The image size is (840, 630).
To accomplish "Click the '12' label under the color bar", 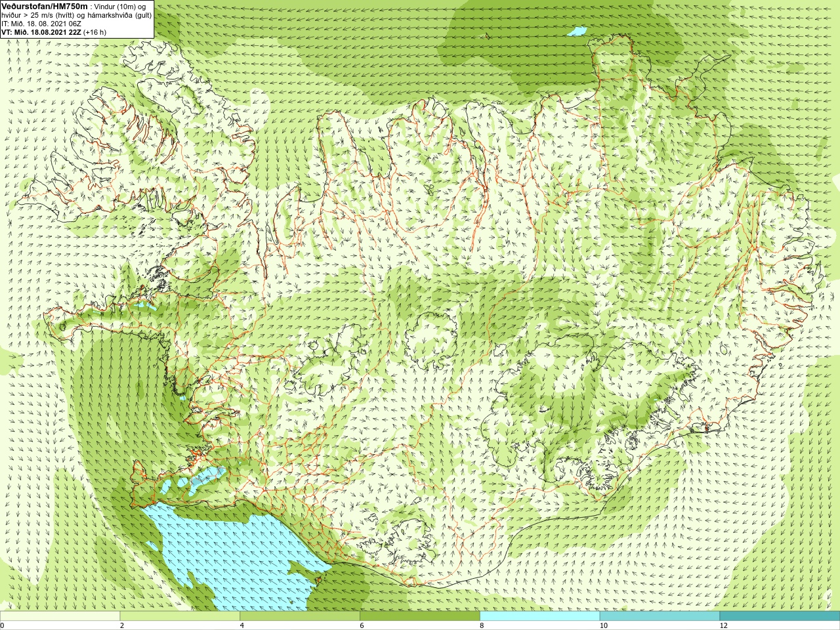I will [x=724, y=625].
